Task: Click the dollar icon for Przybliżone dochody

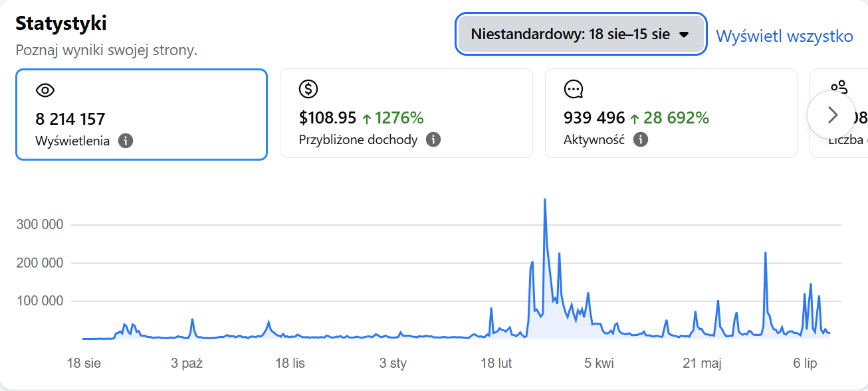Action: (308, 89)
